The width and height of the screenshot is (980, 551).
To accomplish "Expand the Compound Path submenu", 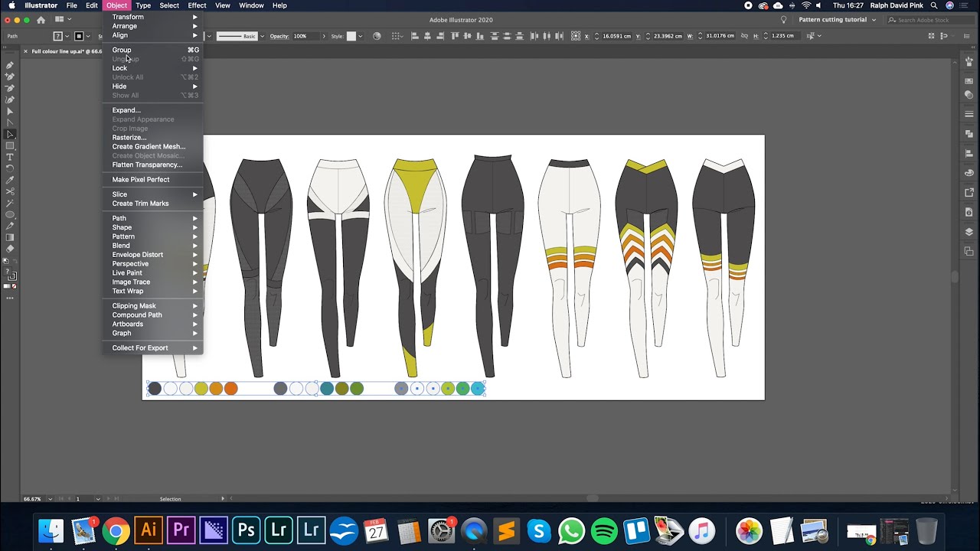I will click(153, 315).
